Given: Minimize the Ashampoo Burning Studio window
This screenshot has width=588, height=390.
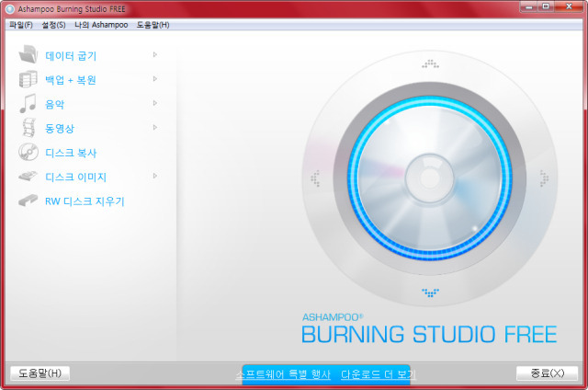Looking at the screenshot, I should 529,6.
